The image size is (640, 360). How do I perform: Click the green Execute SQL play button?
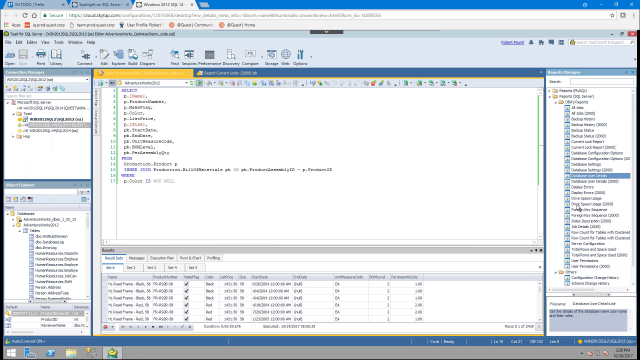click(199, 83)
